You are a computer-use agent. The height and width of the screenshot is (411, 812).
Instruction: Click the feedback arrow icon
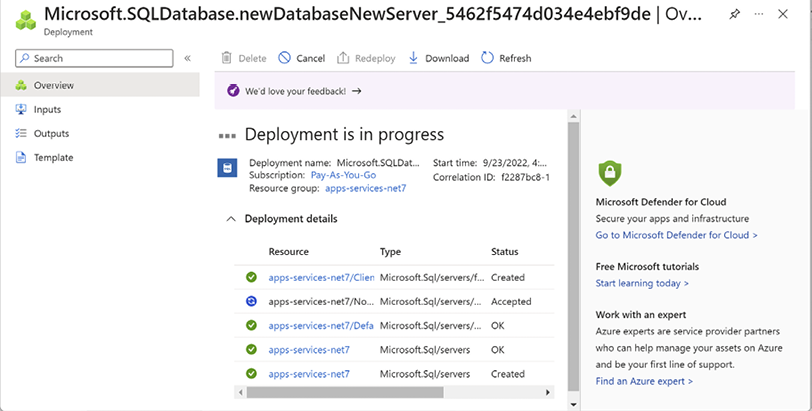tap(356, 91)
